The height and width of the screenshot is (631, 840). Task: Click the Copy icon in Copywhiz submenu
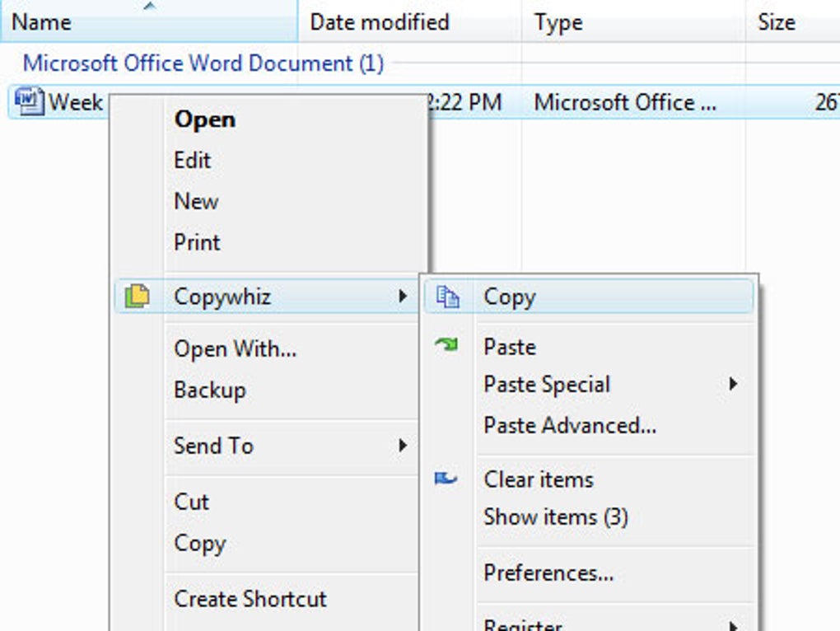(447, 297)
